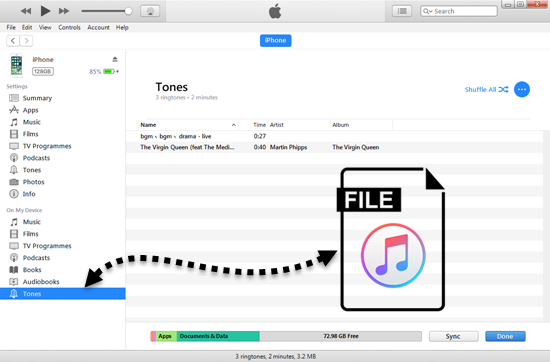Click the play button
Image resolution: width=550 pixels, height=362 pixels.
click(x=45, y=11)
